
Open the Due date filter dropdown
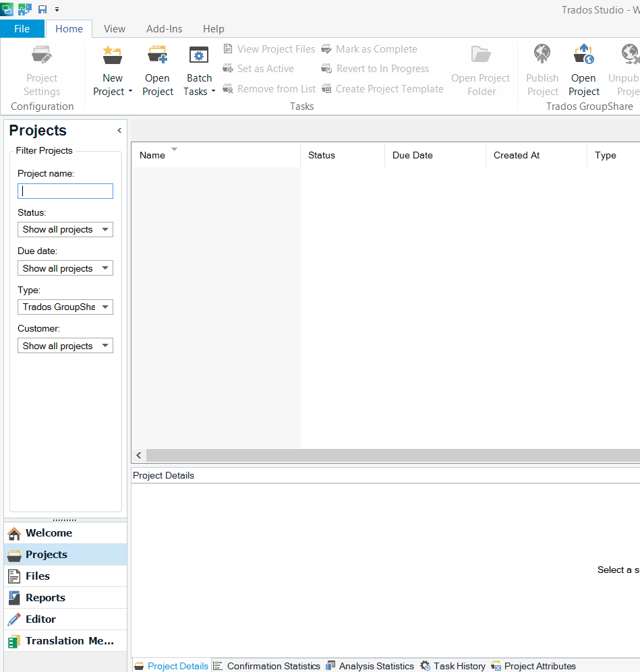[65, 268]
